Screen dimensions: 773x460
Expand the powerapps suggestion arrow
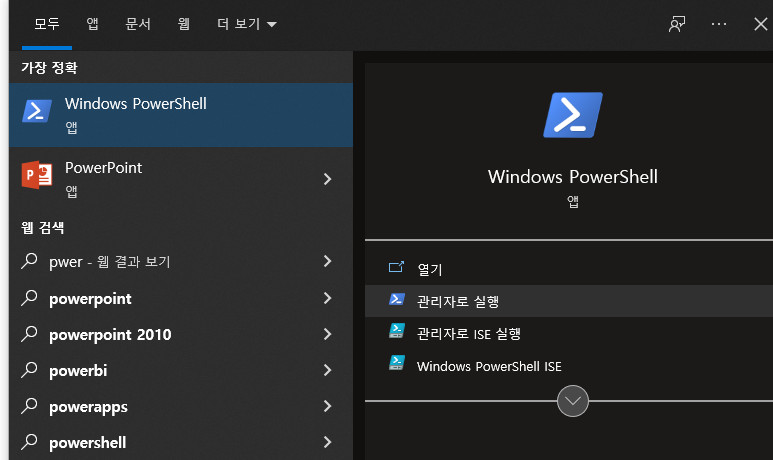pos(327,406)
